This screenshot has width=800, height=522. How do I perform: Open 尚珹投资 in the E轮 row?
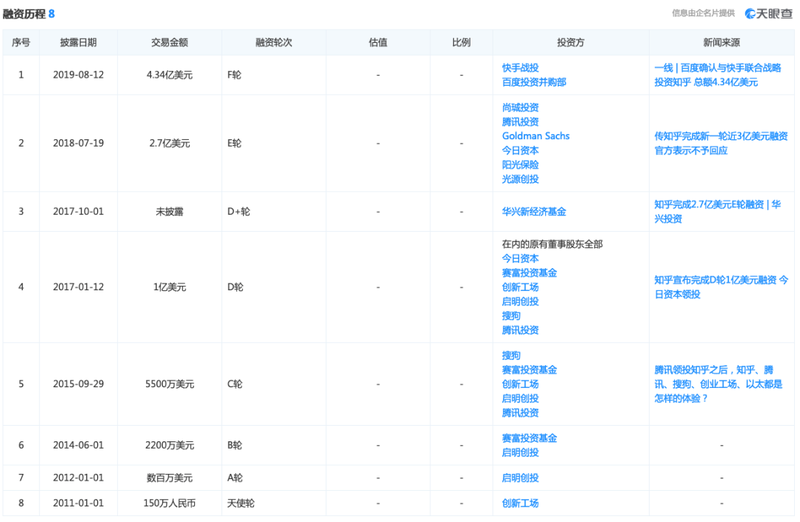(520, 108)
